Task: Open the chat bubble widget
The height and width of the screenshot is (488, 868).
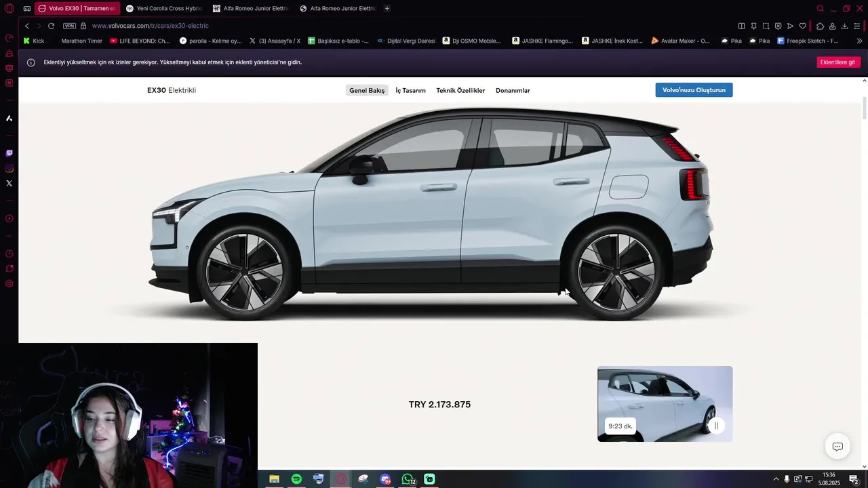Action: 837,446
